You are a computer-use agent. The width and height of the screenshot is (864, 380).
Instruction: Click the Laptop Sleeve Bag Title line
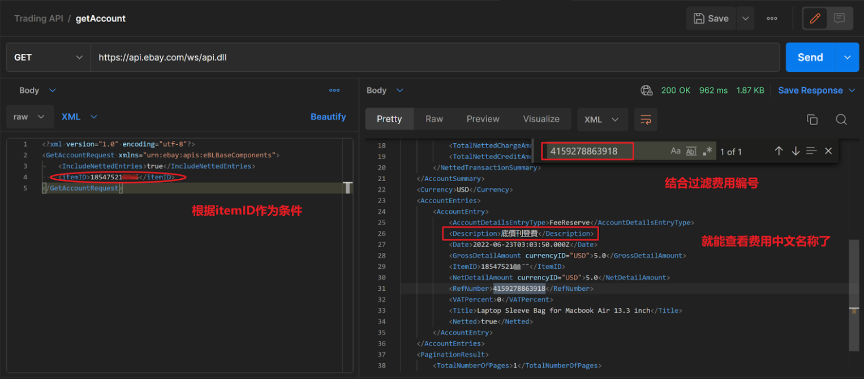pos(566,311)
